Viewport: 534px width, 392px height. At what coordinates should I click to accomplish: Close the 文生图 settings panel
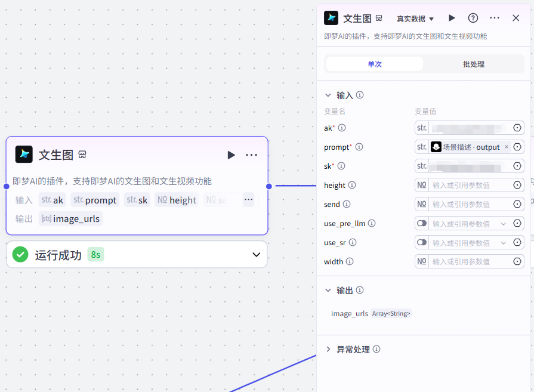[x=516, y=18]
